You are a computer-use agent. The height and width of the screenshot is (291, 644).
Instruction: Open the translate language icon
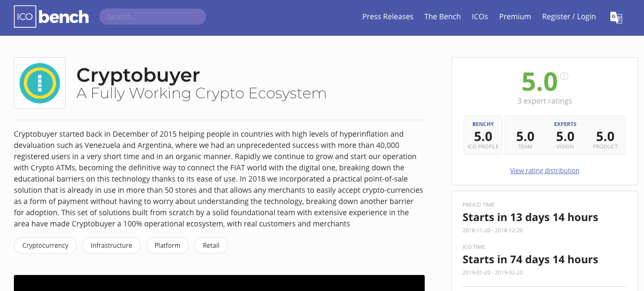(616, 17)
